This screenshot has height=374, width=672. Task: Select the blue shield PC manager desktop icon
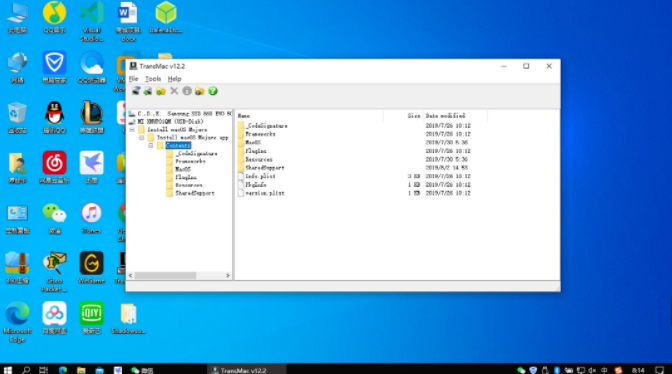pyautogui.click(x=54, y=68)
